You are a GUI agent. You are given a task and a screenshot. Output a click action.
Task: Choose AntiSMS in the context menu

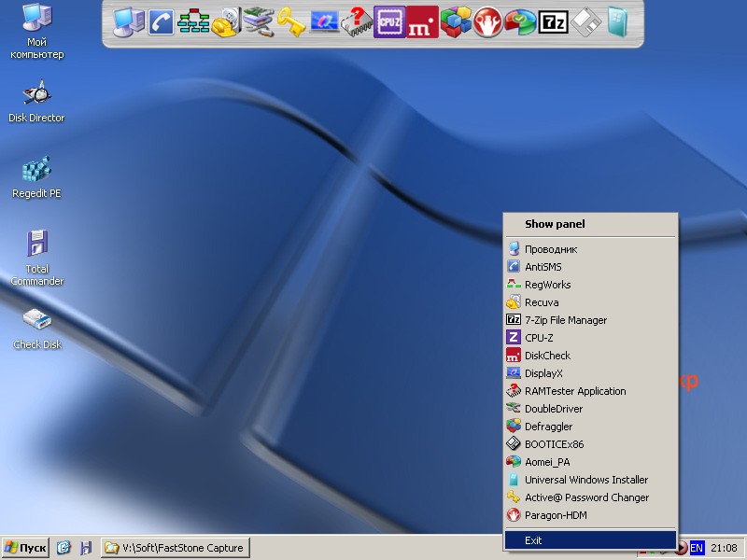coord(590,267)
